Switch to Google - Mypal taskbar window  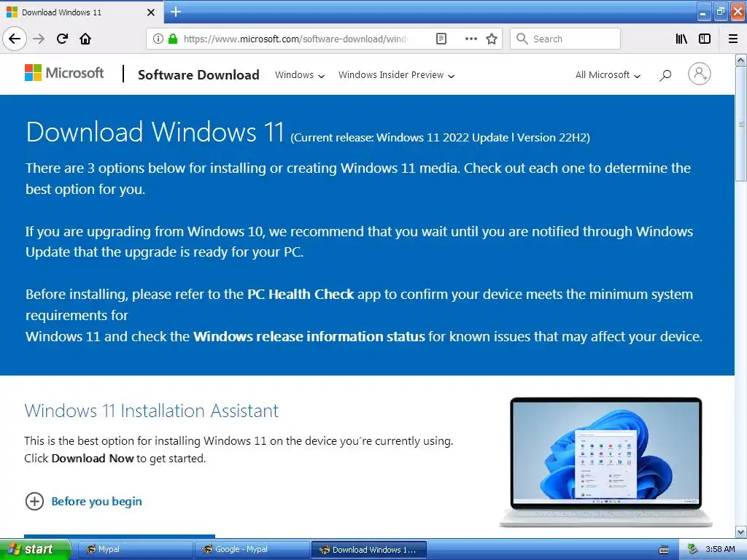252,550
